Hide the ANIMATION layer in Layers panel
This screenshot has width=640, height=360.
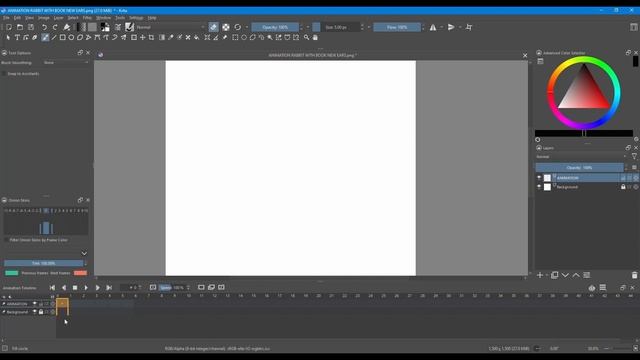539,178
